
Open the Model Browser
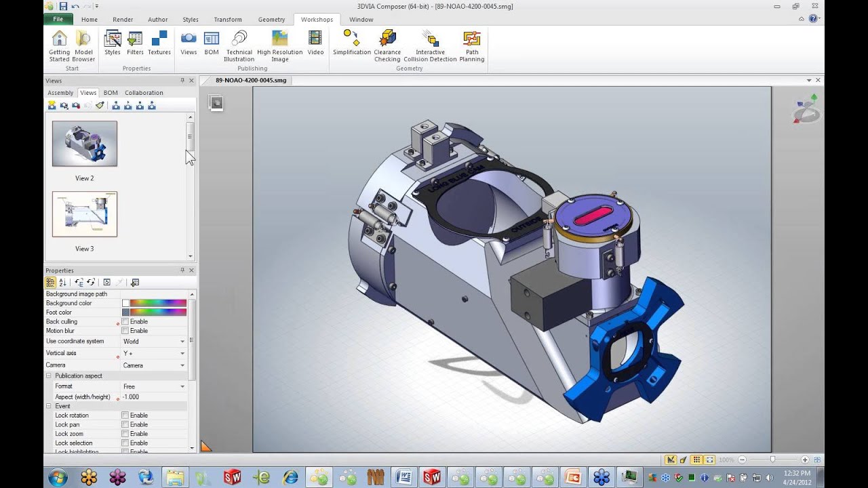coord(83,46)
